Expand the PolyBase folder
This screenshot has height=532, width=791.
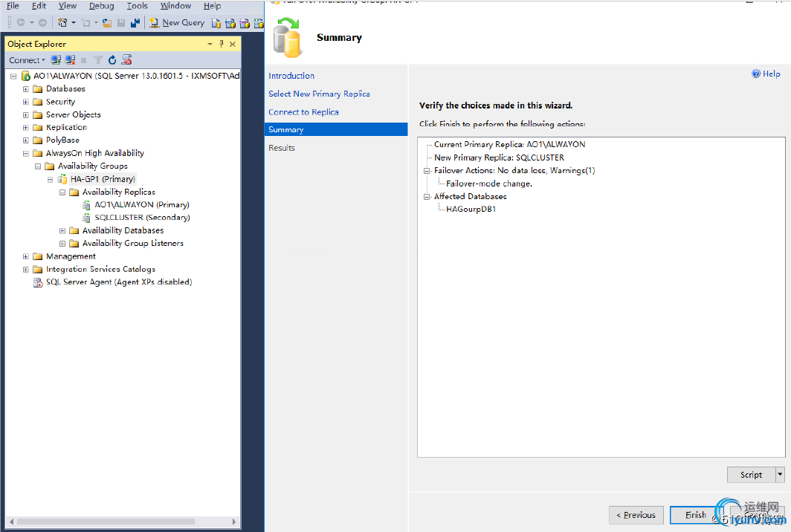point(26,140)
